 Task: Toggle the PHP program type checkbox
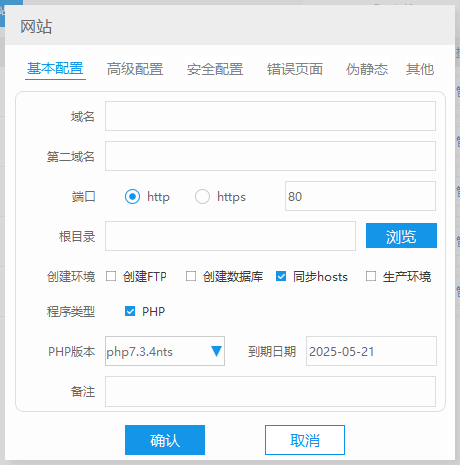(130, 311)
